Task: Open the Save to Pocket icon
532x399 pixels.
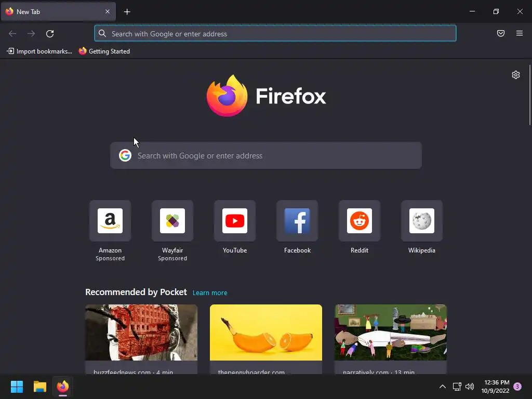Action: pos(501,33)
